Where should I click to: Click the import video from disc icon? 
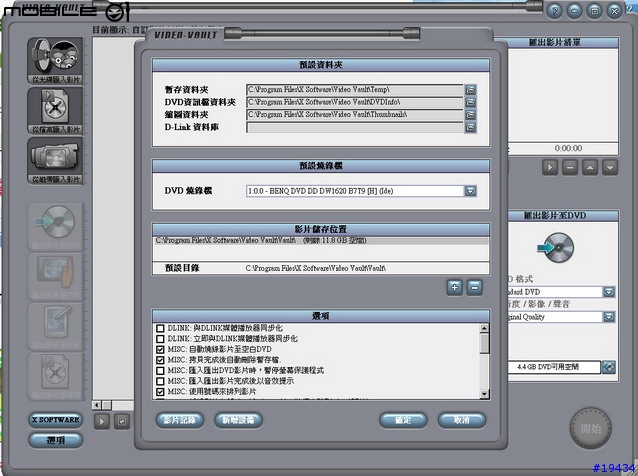55,61
